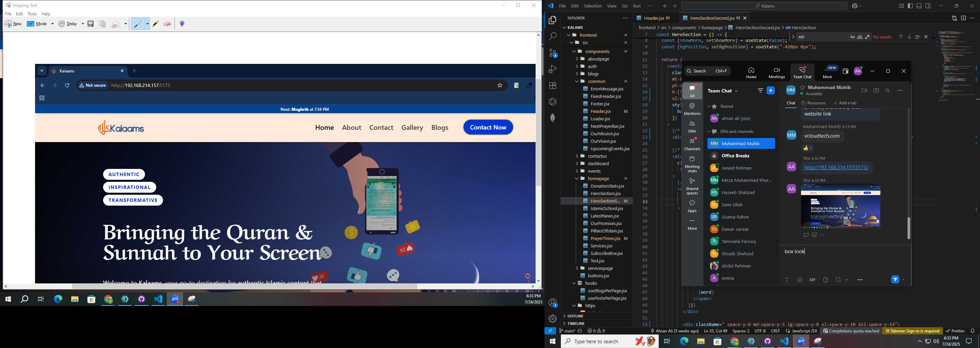Viewport: 980px width, 348px height.
Task: Open Meeting chats in Zoom sidebar
Action: point(692,164)
